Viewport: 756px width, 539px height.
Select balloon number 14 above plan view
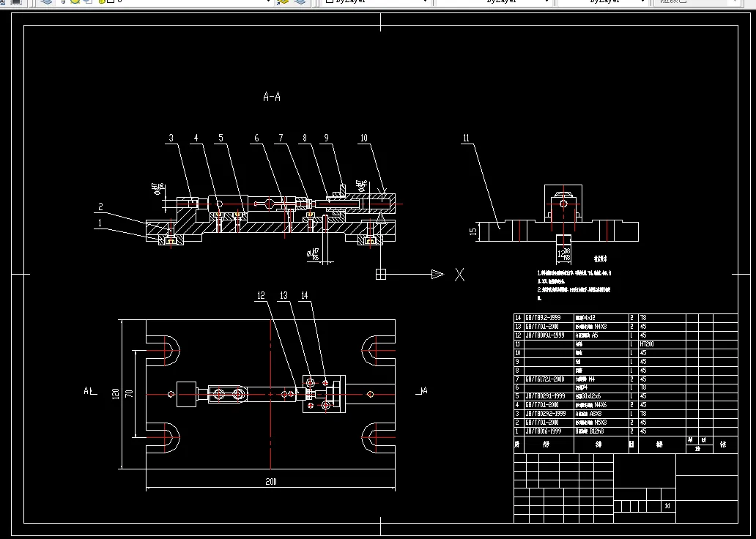pyautogui.click(x=304, y=296)
